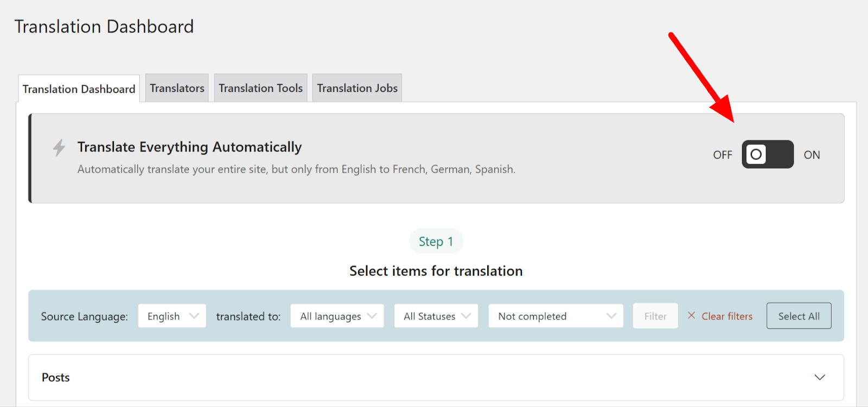The image size is (868, 407).
Task: Click the lightning bolt icon
Action: coord(59,147)
